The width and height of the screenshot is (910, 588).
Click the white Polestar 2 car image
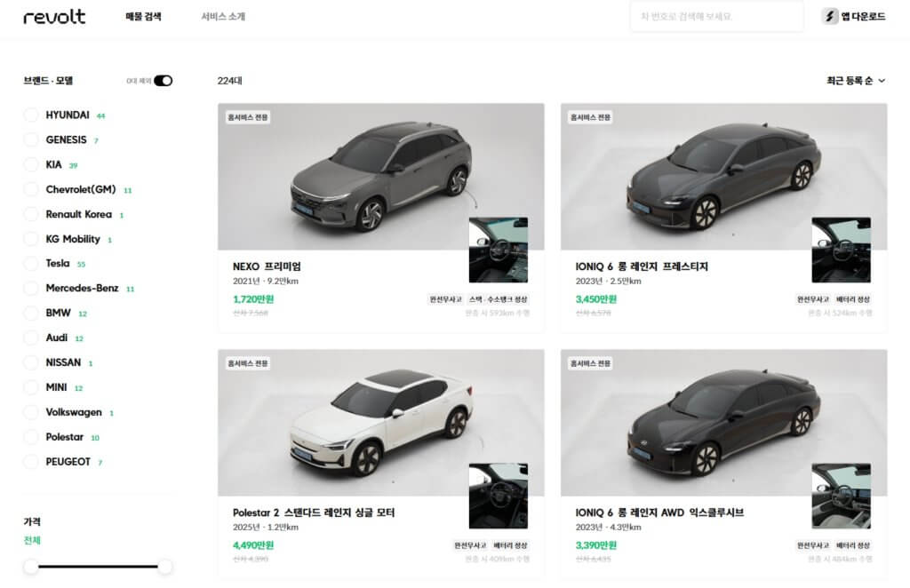382,422
